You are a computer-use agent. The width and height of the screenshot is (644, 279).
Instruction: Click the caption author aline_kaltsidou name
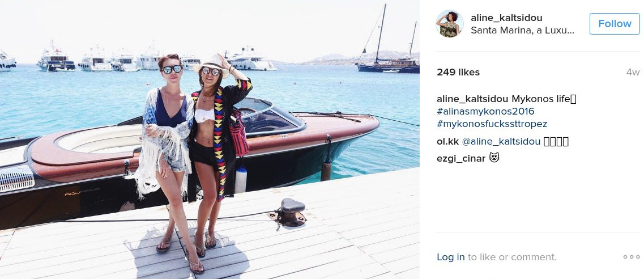[473, 99]
